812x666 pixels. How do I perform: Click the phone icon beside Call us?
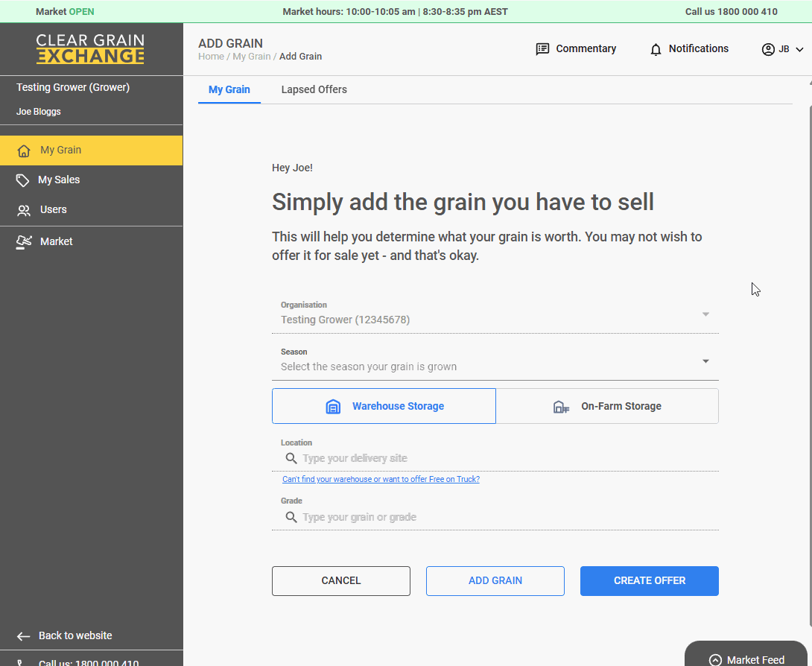tap(19, 662)
